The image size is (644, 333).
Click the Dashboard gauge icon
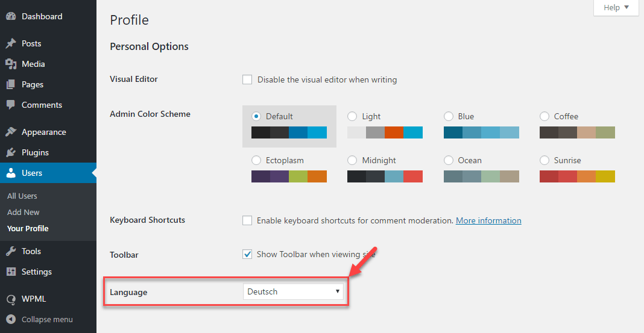[11, 17]
